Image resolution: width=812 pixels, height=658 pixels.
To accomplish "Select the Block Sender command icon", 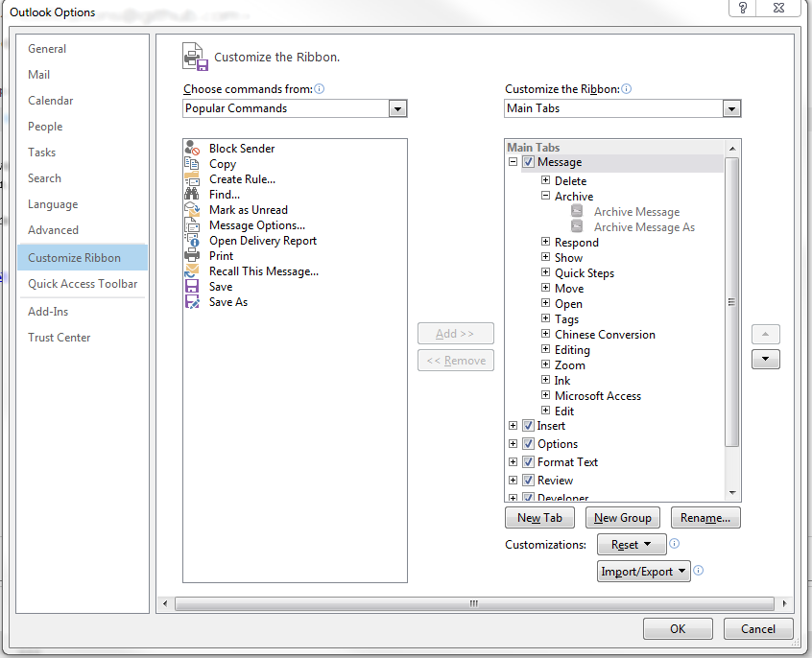I will (x=192, y=148).
